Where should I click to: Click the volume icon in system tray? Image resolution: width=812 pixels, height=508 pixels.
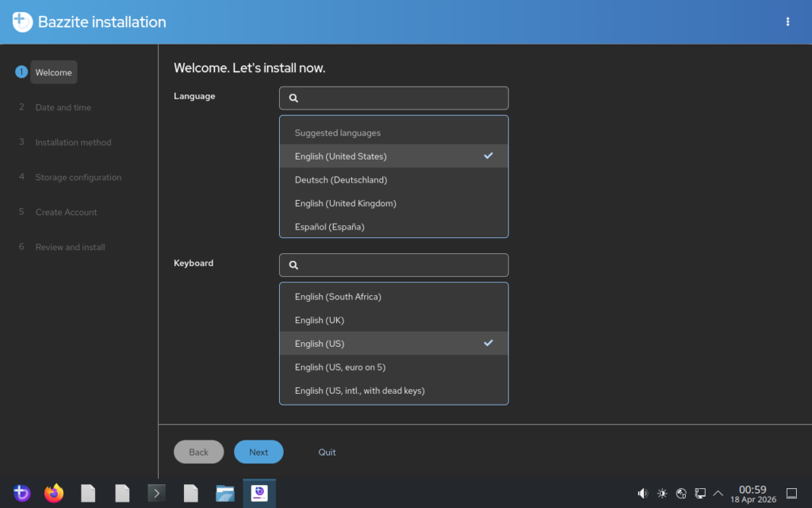click(x=643, y=494)
